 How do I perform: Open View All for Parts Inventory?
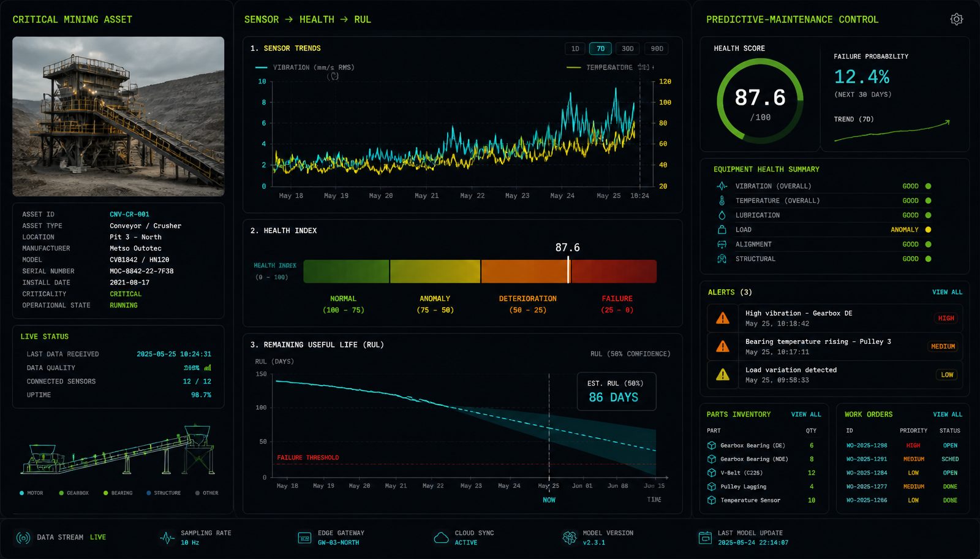806,415
